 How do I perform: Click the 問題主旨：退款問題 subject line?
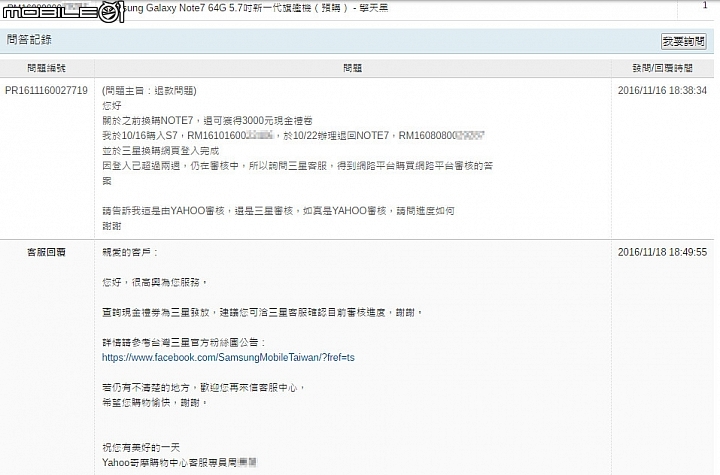[x=149, y=90]
